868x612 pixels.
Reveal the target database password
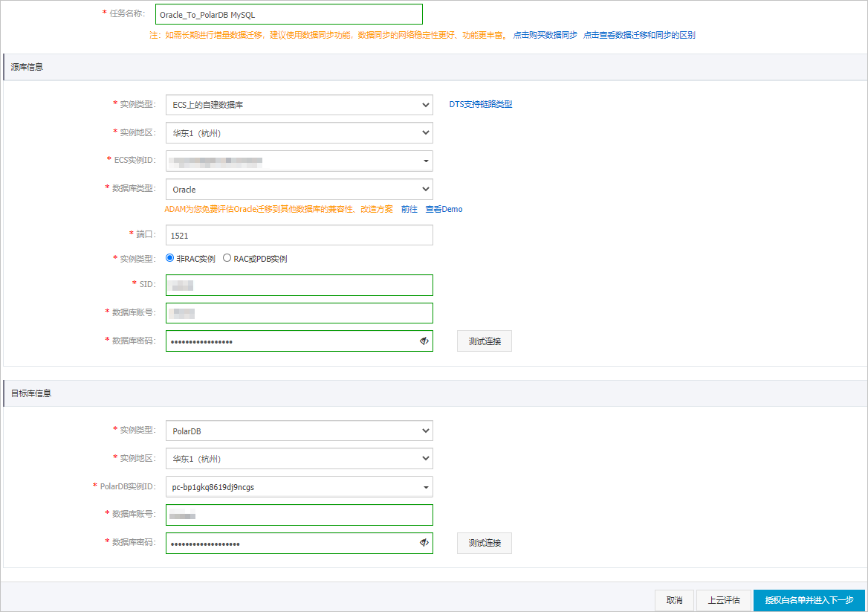[424, 544]
